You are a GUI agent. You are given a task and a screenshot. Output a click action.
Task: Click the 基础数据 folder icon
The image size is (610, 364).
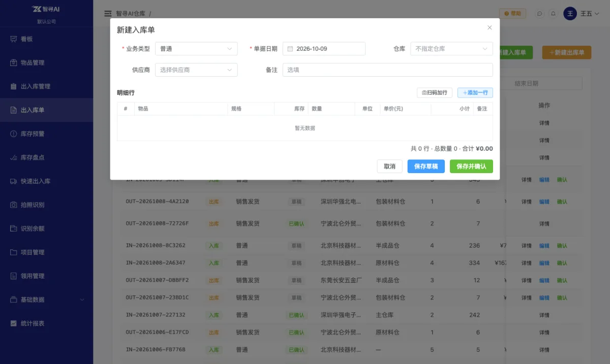click(x=14, y=300)
